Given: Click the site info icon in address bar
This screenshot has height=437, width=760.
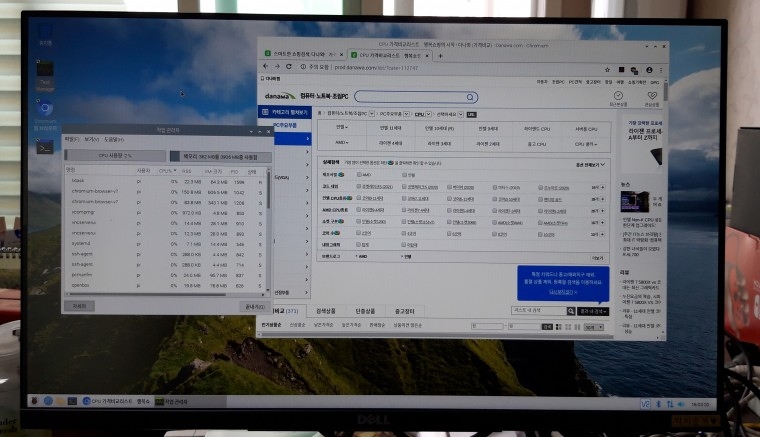Looking at the screenshot, I should point(303,67).
